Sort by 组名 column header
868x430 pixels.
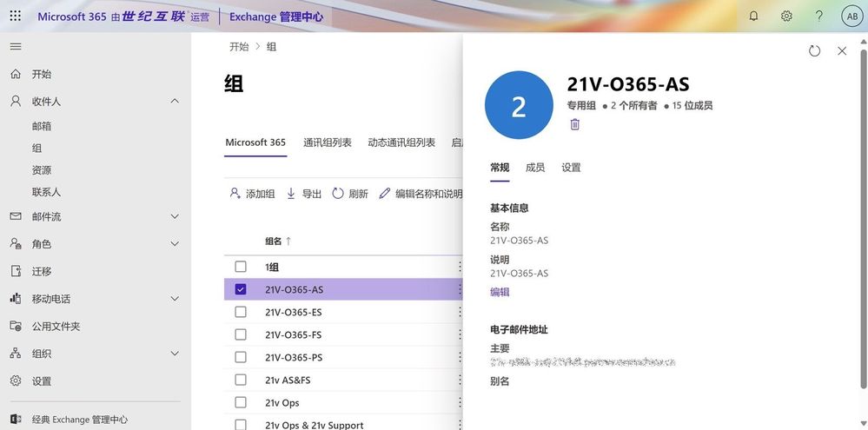(x=278, y=241)
